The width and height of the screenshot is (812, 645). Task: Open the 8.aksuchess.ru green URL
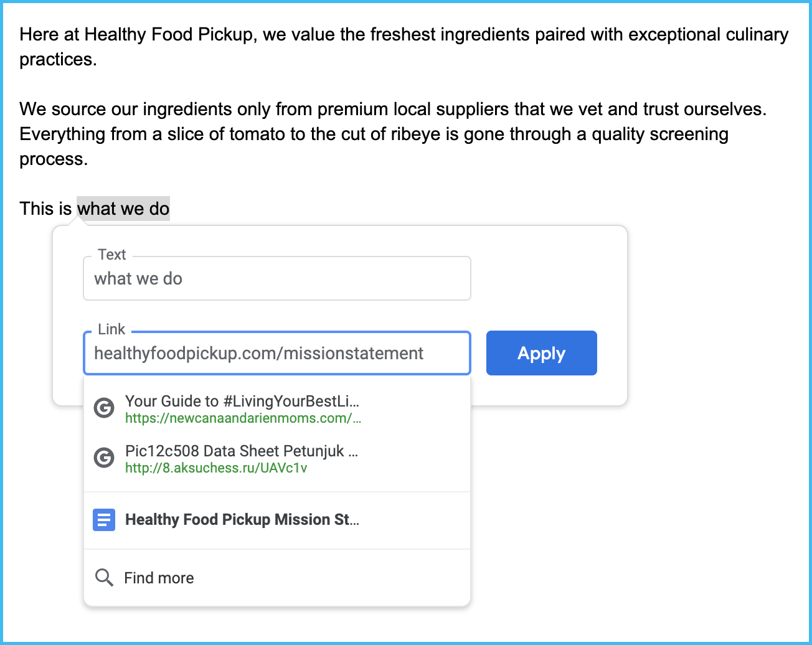[216, 468]
